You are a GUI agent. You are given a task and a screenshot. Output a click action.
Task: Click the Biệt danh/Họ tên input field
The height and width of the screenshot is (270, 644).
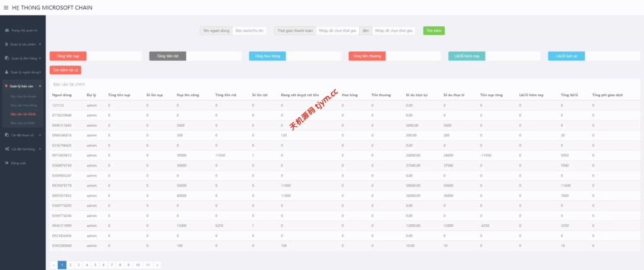[249, 30]
